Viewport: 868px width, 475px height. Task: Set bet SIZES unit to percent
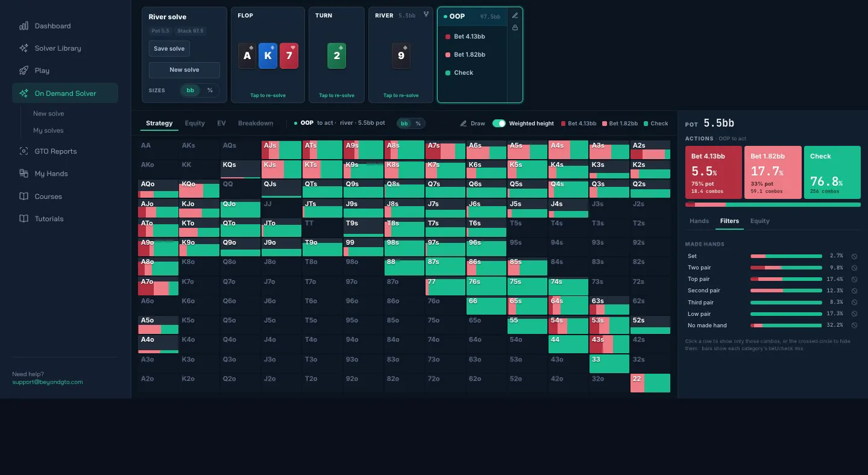pyautogui.click(x=210, y=90)
